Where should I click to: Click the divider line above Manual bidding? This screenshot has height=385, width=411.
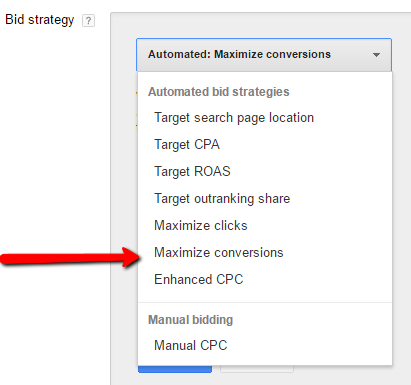click(265, 303)
